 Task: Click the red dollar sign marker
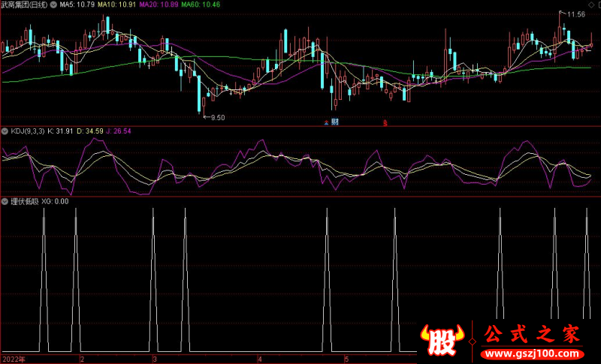coord(385,121)
